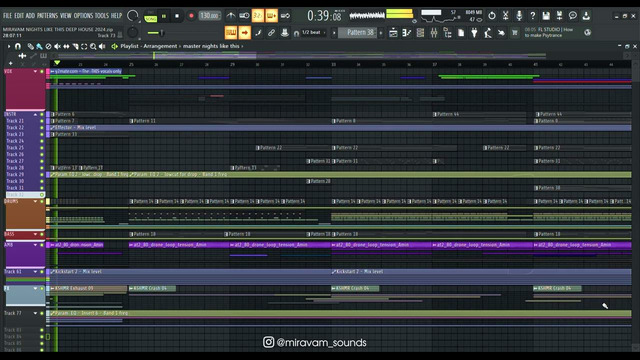This screenshot has width=640, height=360.
Task: Toggle playlist snap magnet icon
Action: click(x=18, y=47)
